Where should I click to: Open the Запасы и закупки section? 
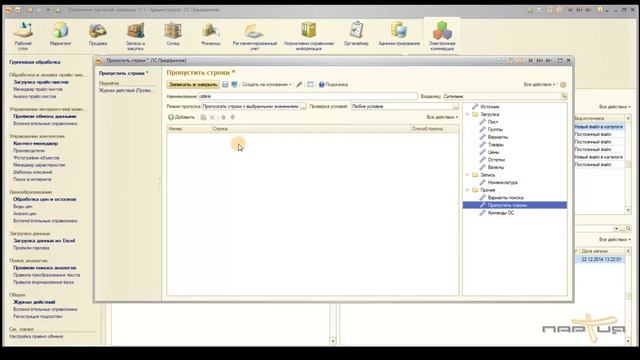pos(136,36)
